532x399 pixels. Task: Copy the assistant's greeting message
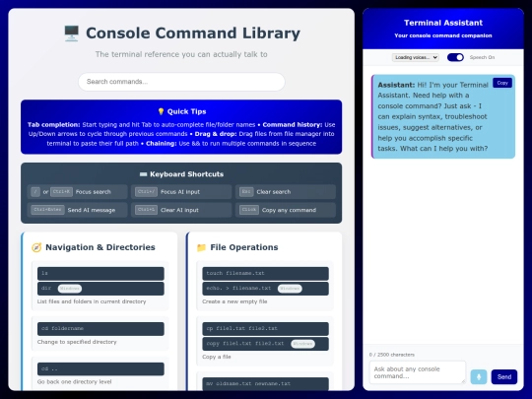point(502,83)
